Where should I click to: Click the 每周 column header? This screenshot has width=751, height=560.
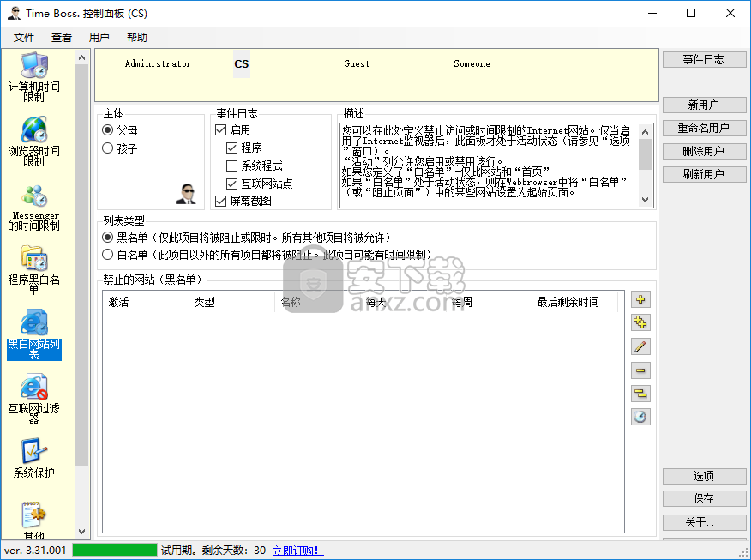tap(489, 302)
